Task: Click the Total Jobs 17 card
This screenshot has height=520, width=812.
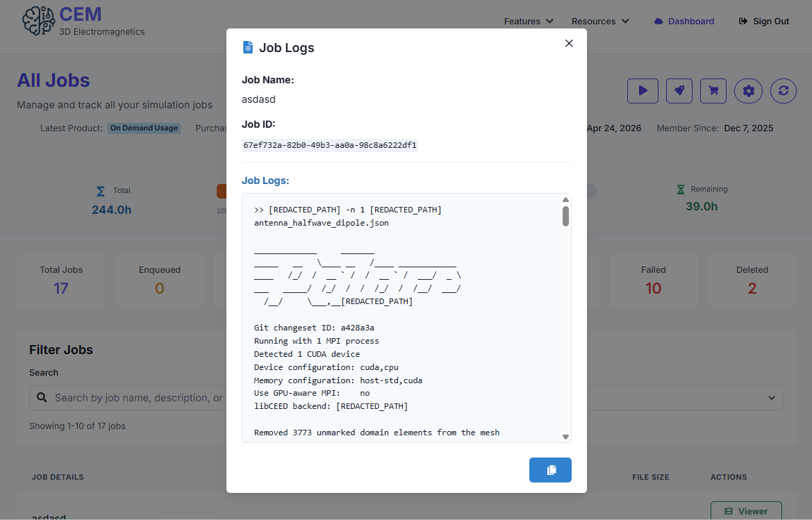Action: pyautogui.click(x=61, y=281)
